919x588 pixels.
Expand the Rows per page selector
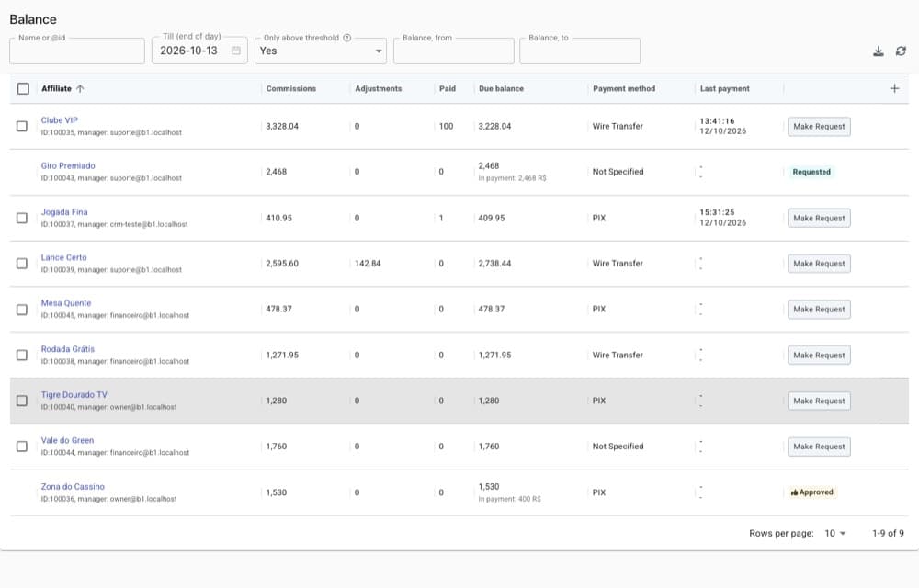(835, 533)
